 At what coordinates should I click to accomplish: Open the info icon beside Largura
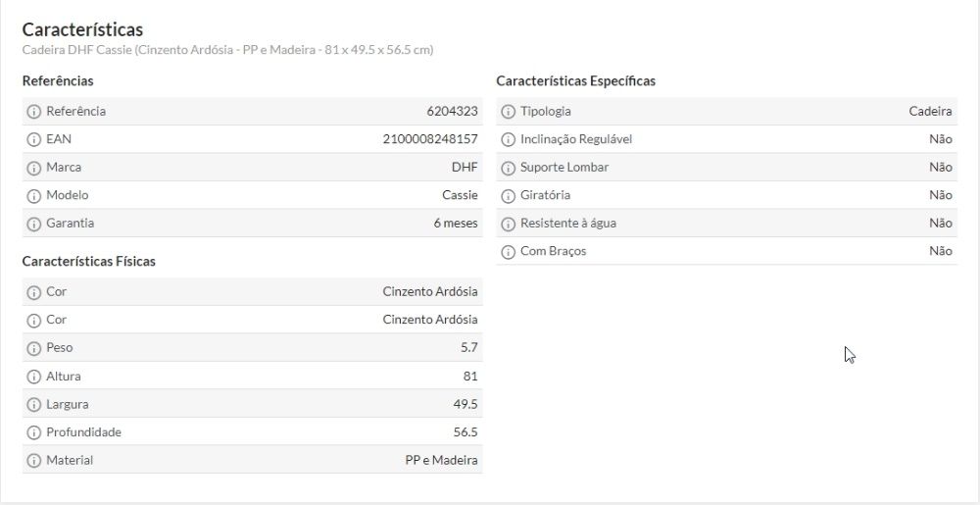(x=34, y=404)
